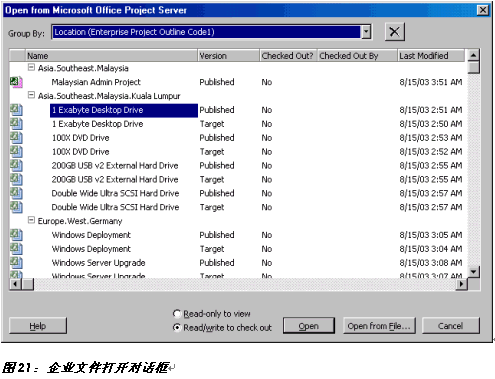Click icon for published Double Wide Ultra SCSI
Image resolution: width=495 pixels, height=379 pixels.
[16, 193]
